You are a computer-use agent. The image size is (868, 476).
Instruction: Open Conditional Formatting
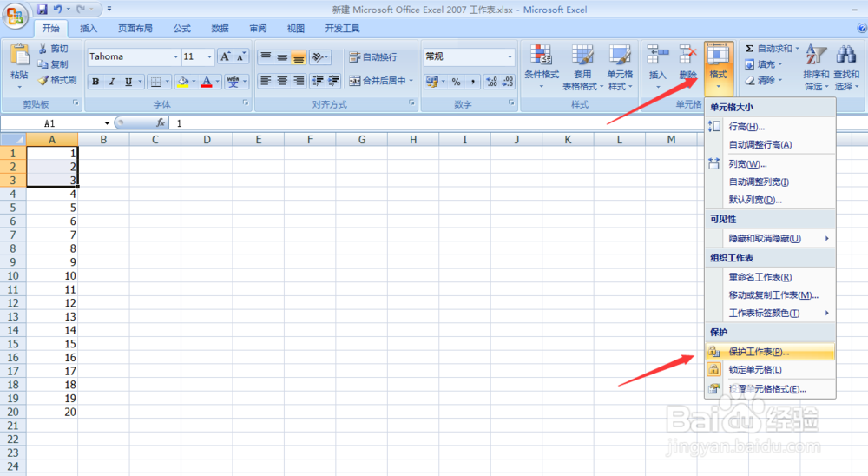pyautogui.click(x=542, y=67)
